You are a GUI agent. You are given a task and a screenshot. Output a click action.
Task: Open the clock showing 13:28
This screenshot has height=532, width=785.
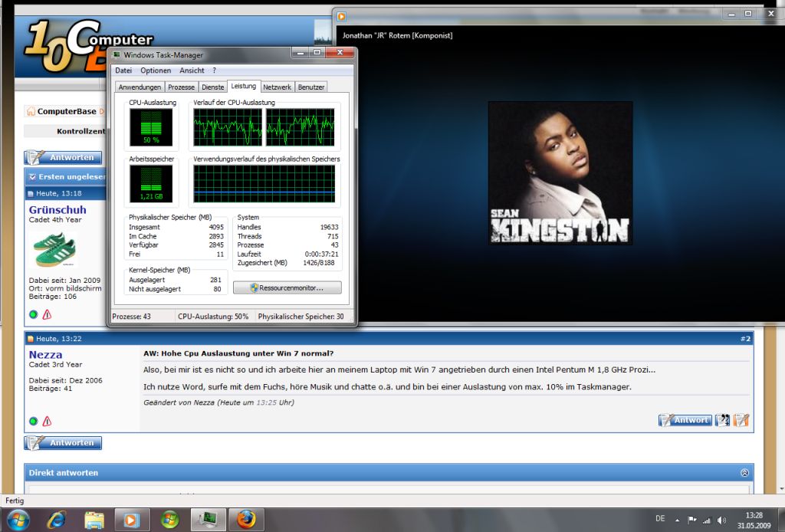coord(754,520)
